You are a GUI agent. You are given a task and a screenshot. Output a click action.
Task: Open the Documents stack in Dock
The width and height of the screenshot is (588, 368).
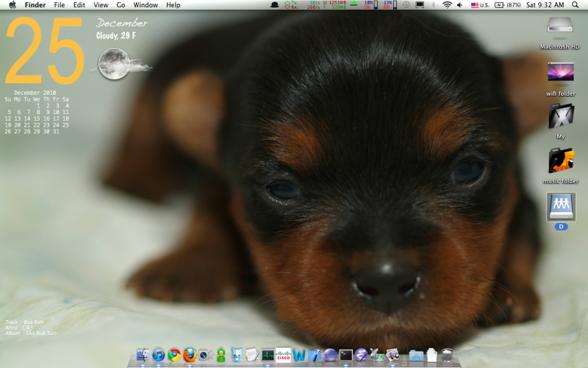pyautogui.click(x=432, y=355)
